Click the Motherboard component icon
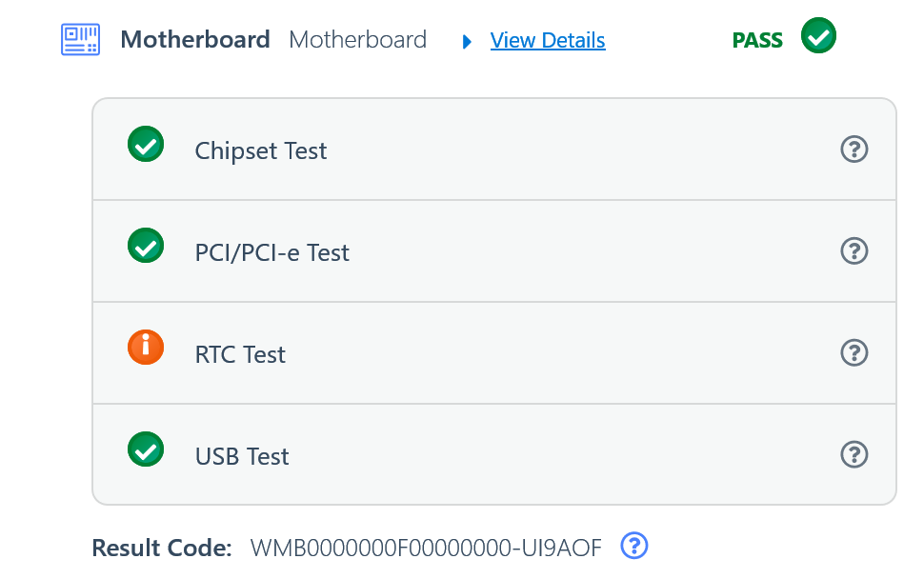 (x=81, y=40)
